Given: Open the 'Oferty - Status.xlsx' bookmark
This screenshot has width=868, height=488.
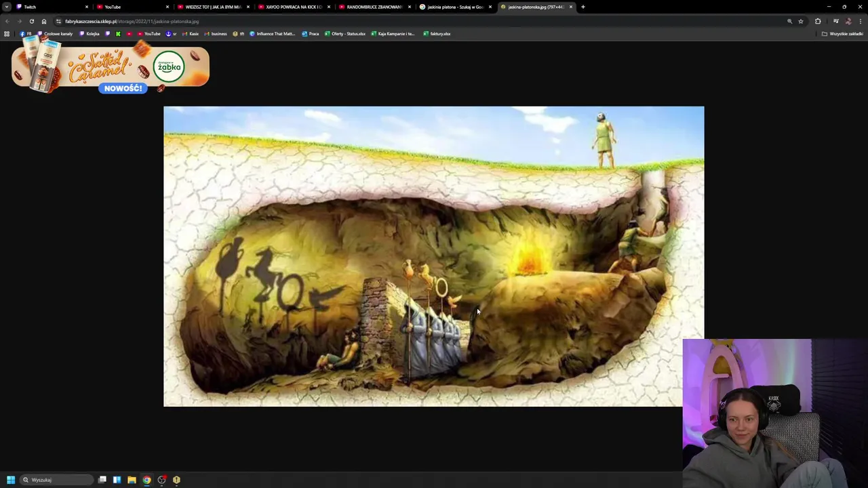Looking at the screenshot, I should click(345, 34).
